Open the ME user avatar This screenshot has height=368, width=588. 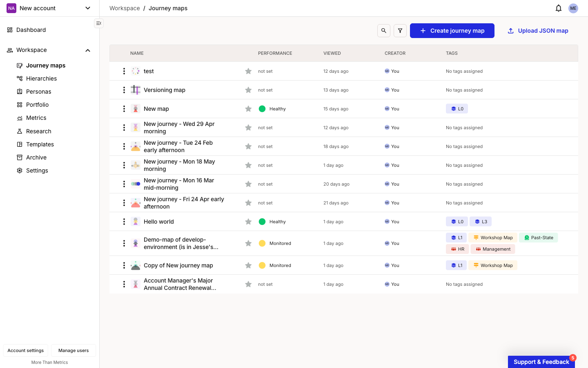pyautogui.click(x=573, y=8)
